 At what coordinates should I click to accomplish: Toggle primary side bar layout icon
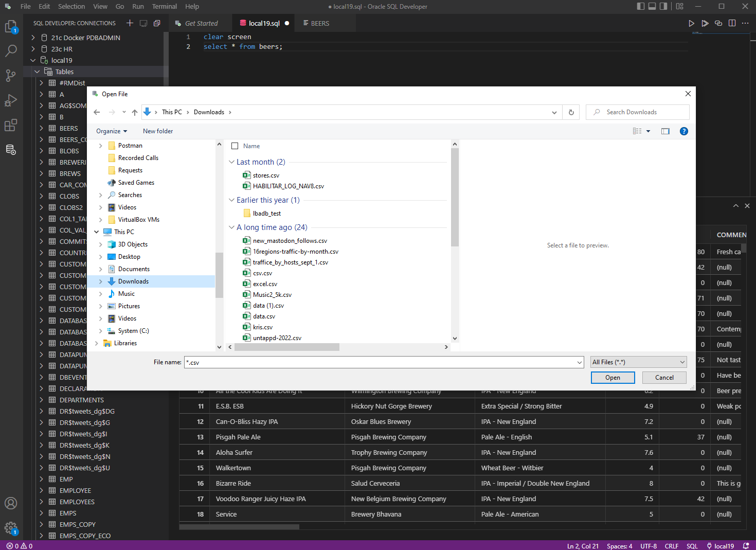640,6
